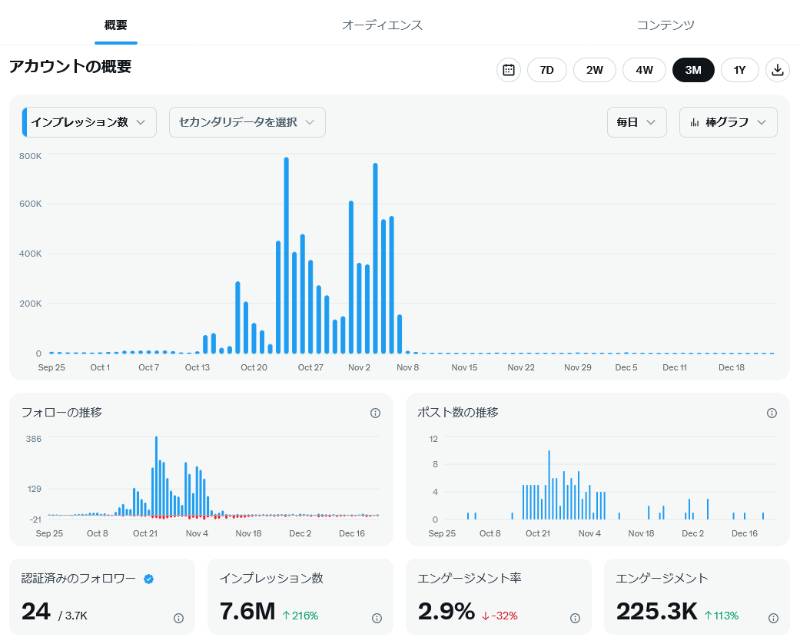Open info icon on インプレッション数 card
The image size is (800, 643).
(x=377, y=618)
